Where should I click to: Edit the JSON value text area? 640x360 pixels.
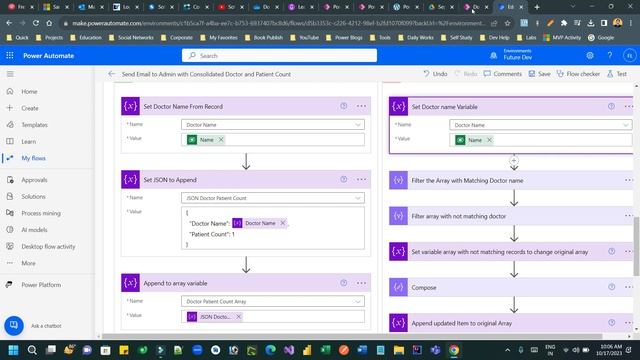click(273, 228)
